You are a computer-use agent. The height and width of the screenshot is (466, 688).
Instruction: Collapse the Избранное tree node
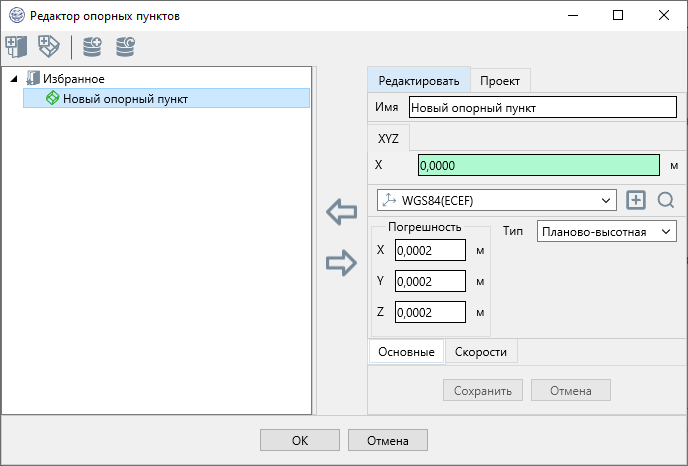pyautogui.click(x=13, y=78)
